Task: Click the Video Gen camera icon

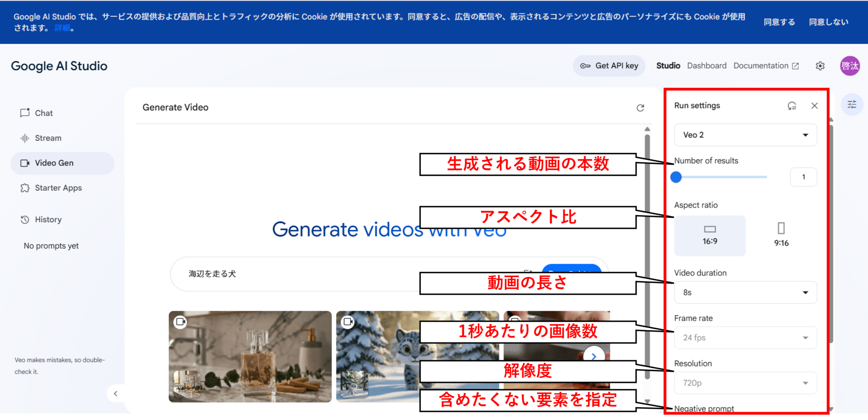Action: (x=25, y=163)
